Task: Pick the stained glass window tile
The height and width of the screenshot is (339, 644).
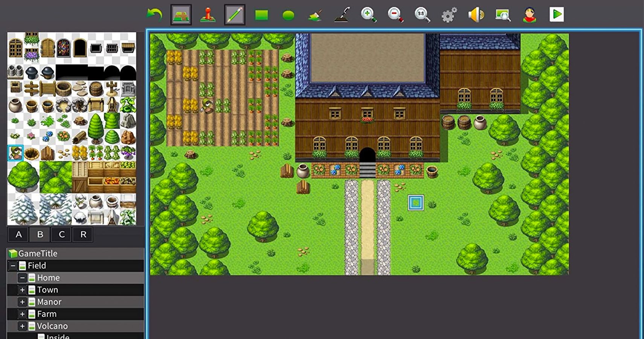Action: click(x=64, y=48)
